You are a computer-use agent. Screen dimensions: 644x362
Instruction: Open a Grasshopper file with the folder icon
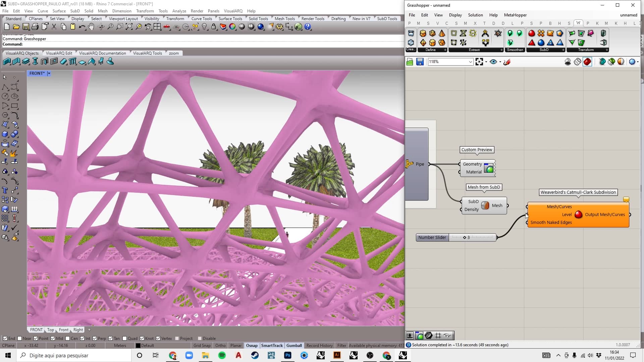pos(410,62)
